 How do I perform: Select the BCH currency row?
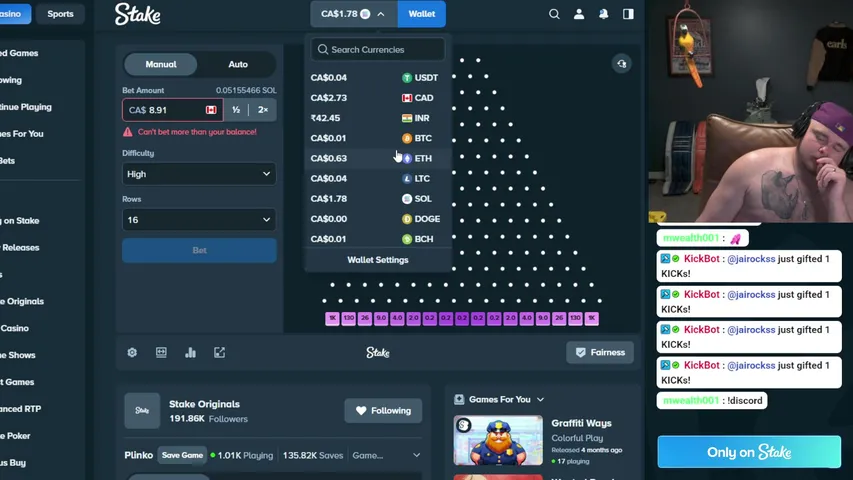(x=378, y=239)
